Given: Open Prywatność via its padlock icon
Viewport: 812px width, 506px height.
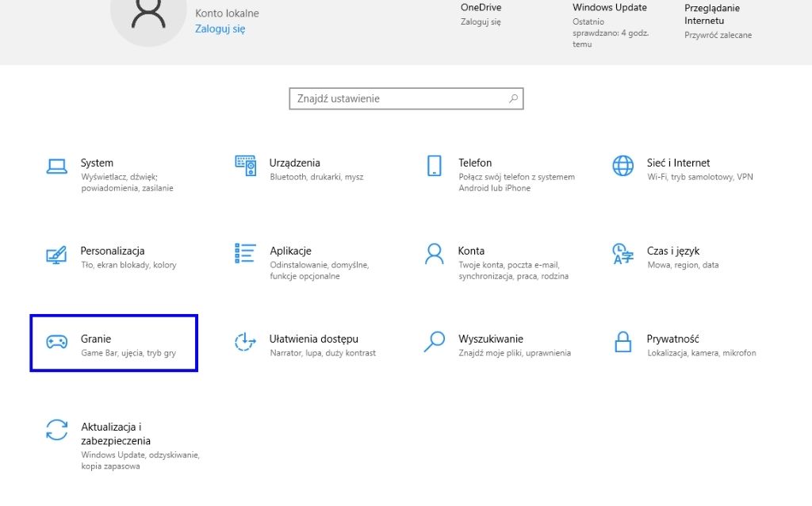Looking at the screenshot, I should (623, 342).
